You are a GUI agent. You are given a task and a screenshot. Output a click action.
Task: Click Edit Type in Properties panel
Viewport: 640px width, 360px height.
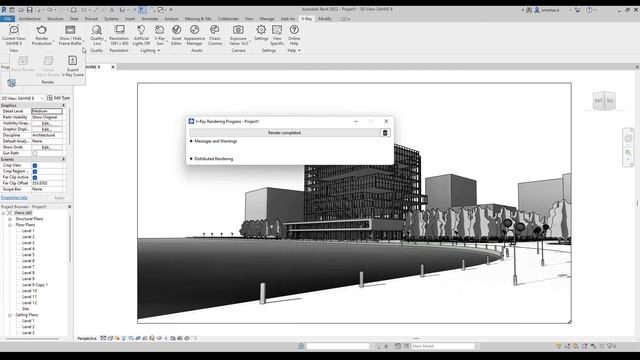58,98
